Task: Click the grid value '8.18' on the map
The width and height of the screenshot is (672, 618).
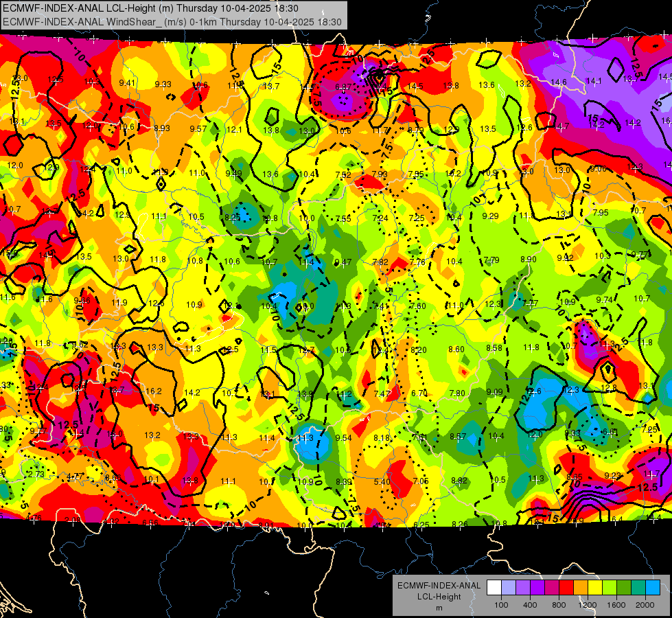Action: coord(382,438)
